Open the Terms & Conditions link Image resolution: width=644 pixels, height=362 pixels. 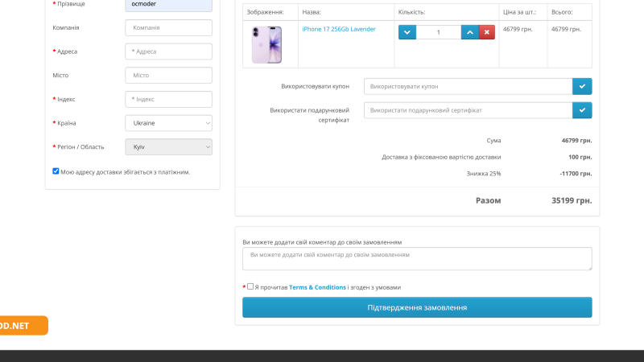317,287
